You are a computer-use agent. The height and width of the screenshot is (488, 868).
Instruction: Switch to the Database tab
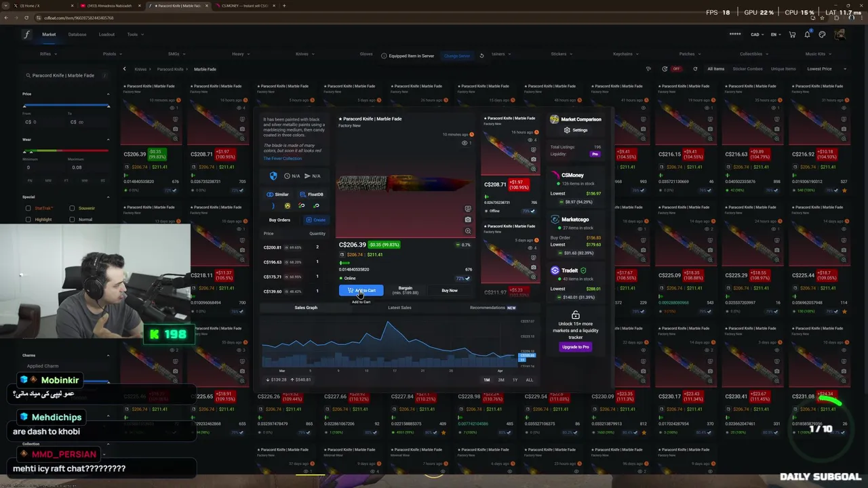77,35
